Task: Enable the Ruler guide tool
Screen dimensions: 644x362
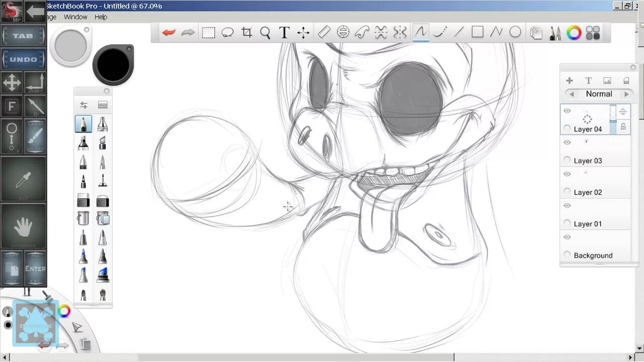Action: pos(324,33)
